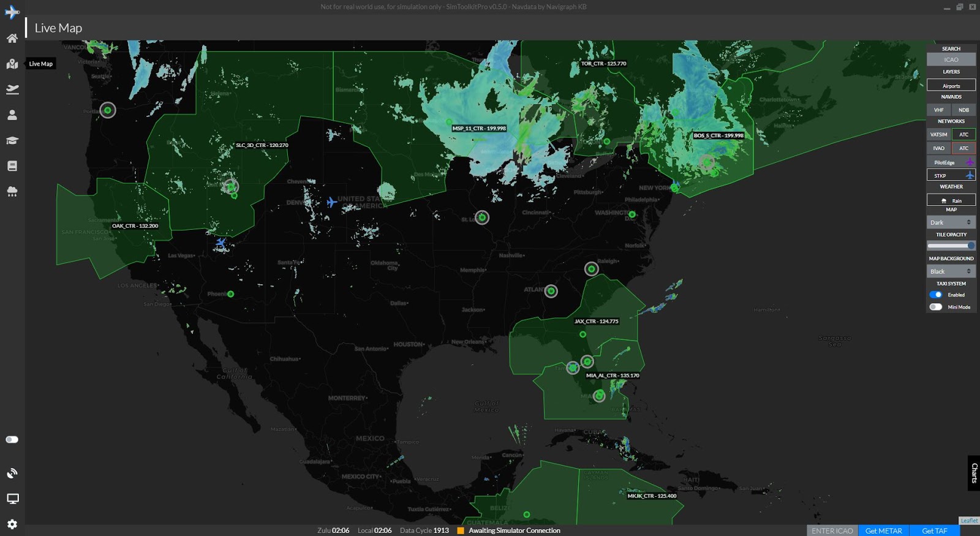The image size is (980, 536).
Task: Toggle the Rain weather layer
Action: pos(951,200)
